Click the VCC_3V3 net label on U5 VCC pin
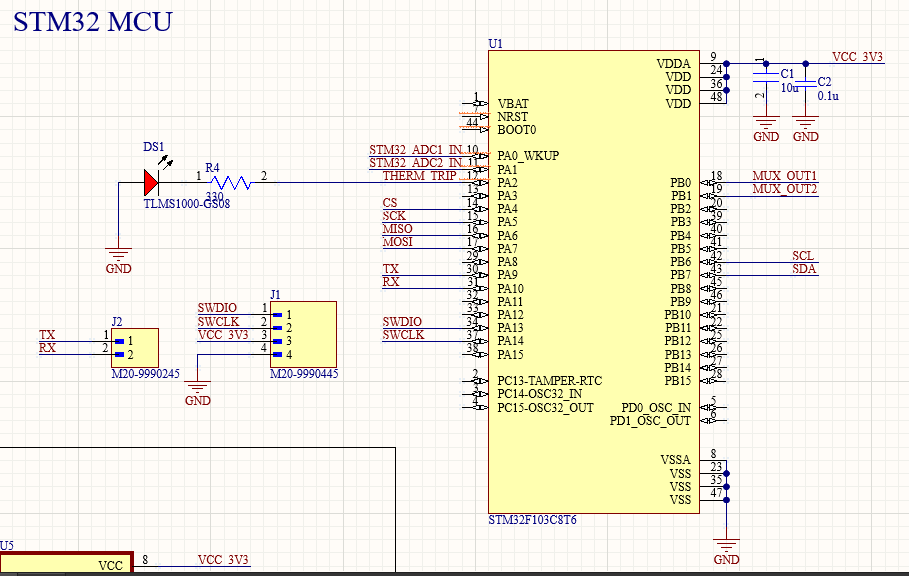This screenshot has height=576, width=909. [223, 560]
